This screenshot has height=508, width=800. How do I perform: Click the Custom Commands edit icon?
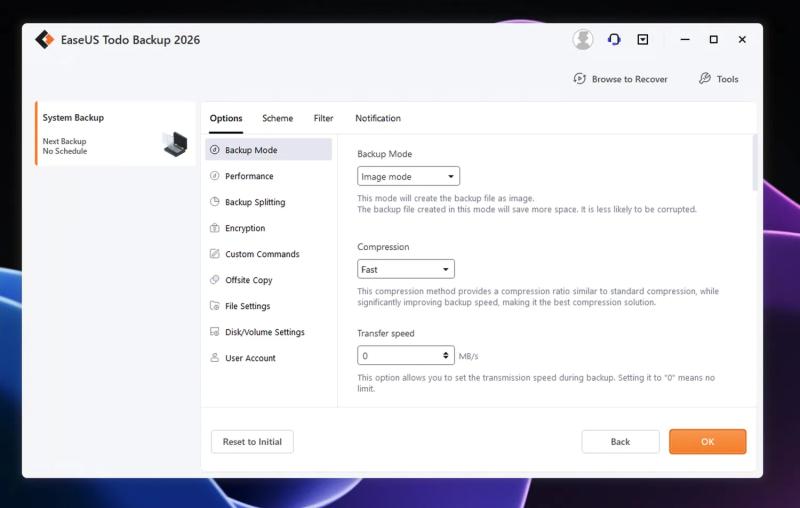pyautogui.click(x=215, y=253)
